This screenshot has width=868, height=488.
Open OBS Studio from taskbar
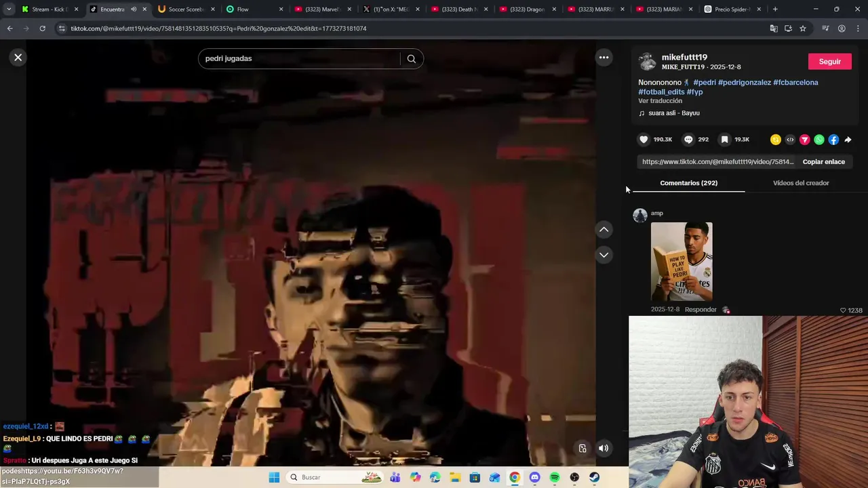pos(574,477)
